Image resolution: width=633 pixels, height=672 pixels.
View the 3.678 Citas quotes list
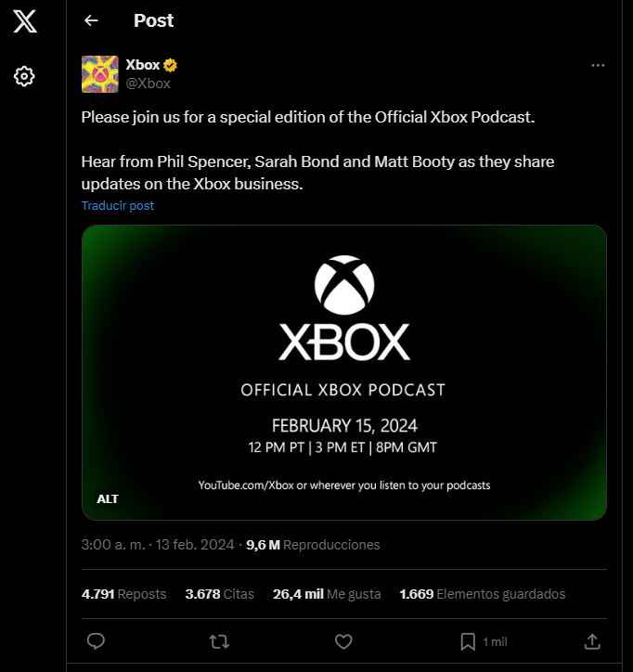point(219,594)
